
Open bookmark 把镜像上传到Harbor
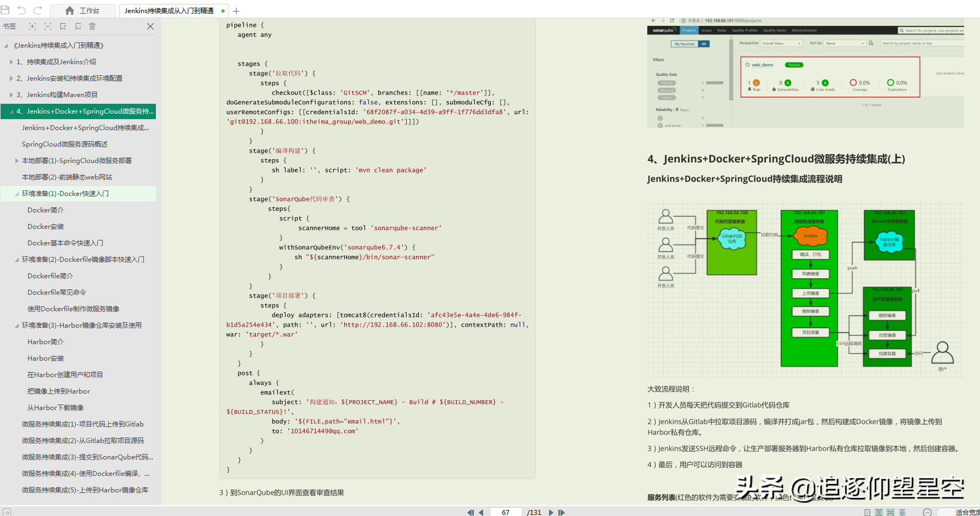59,391
